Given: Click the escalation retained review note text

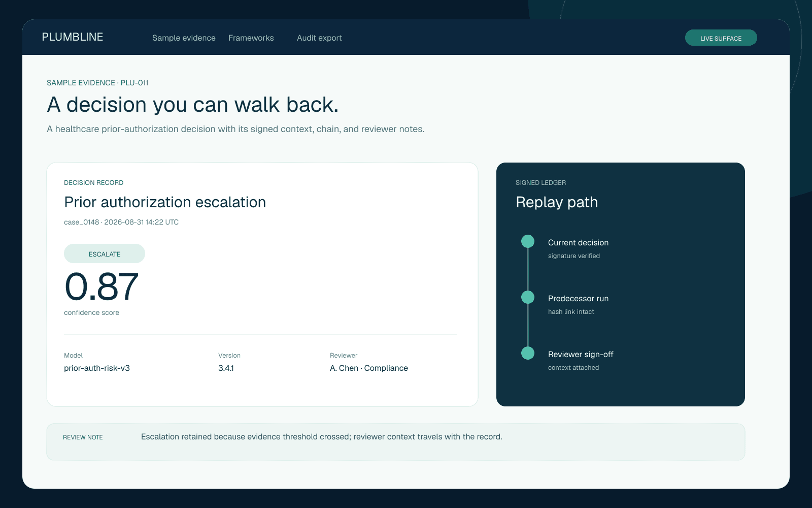Looking at the screenshot, I should [322, 436].
